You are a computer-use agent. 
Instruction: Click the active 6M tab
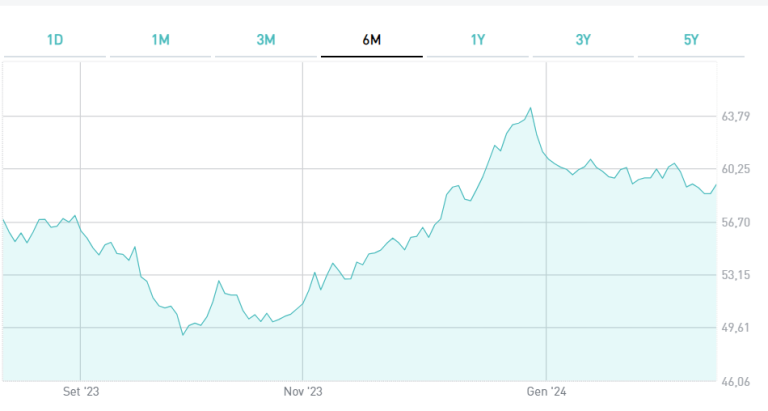[372, 40]
